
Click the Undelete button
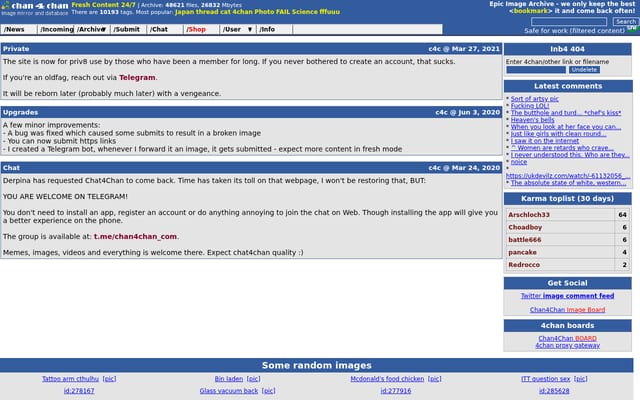584,70
